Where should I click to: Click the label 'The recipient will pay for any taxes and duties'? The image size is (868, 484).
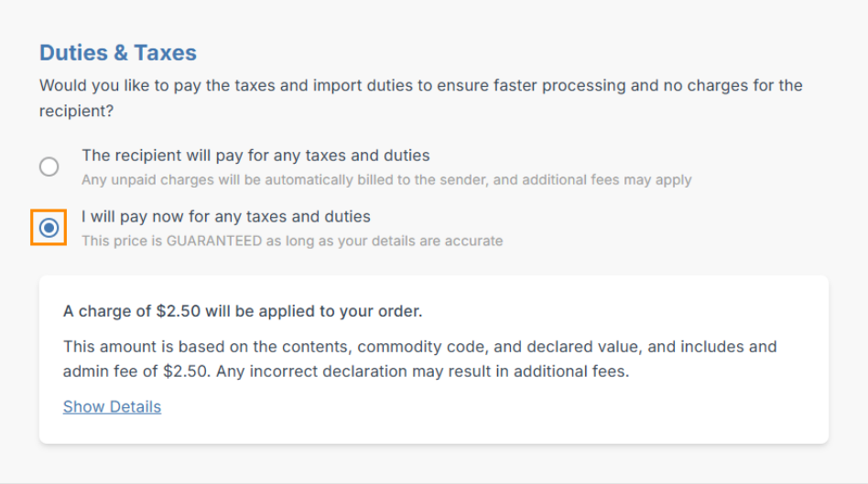click(255, 156)
